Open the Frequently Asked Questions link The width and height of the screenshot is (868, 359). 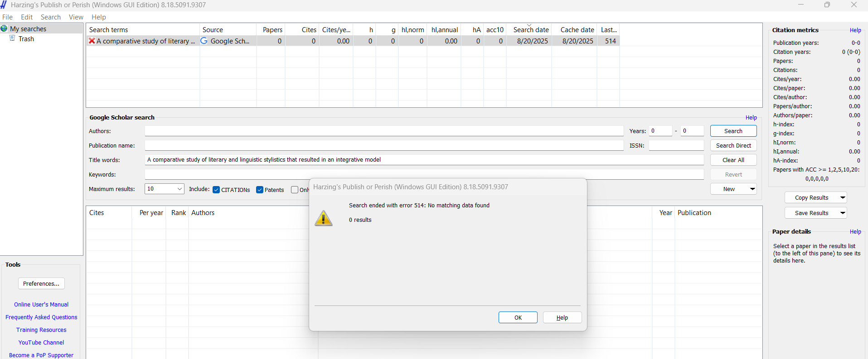41,317
